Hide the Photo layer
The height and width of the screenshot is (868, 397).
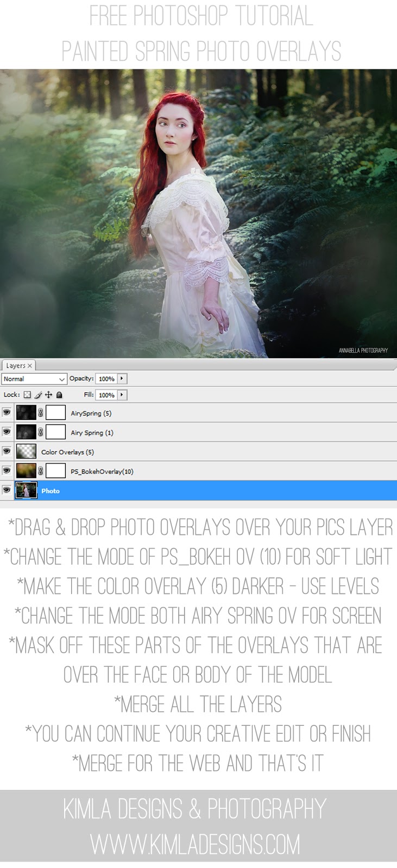point(7,490)
